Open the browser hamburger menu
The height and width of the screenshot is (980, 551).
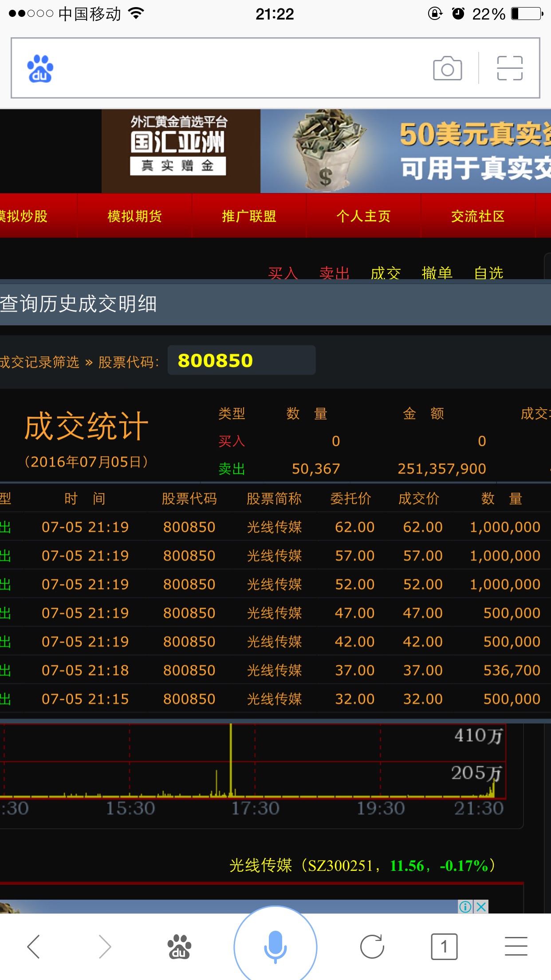click(516, 946)
